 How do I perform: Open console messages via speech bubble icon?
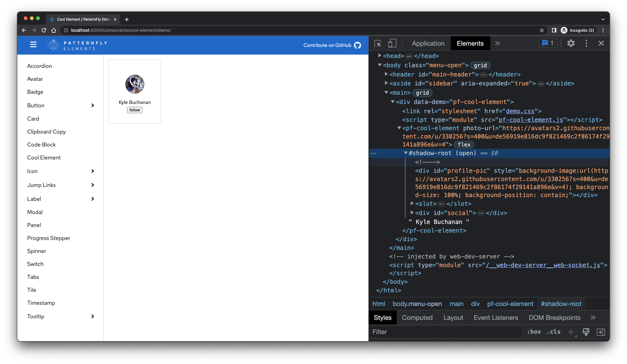pos(548,43)
